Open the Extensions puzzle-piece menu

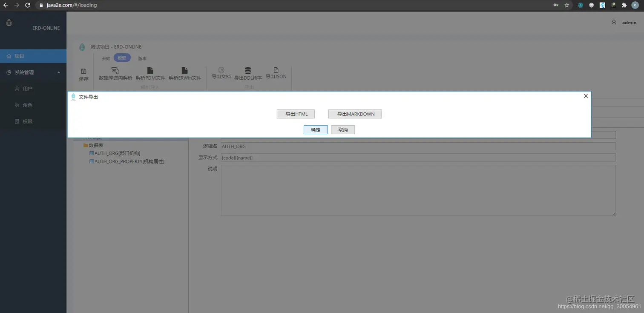click(624, 5)
